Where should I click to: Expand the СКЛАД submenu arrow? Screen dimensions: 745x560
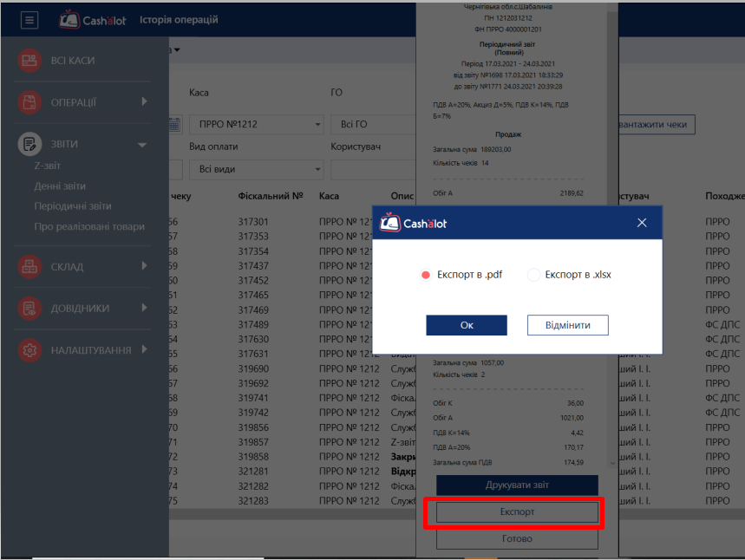coord(145,266)
